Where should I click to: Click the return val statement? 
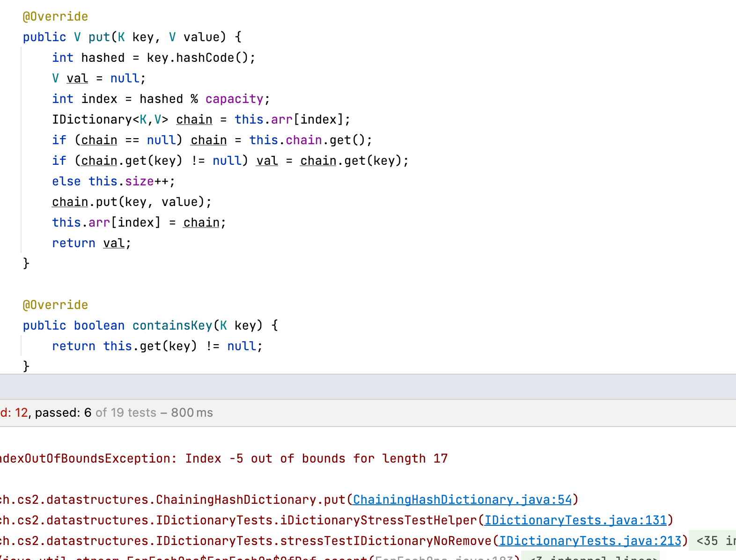click(x=91, y=243)
